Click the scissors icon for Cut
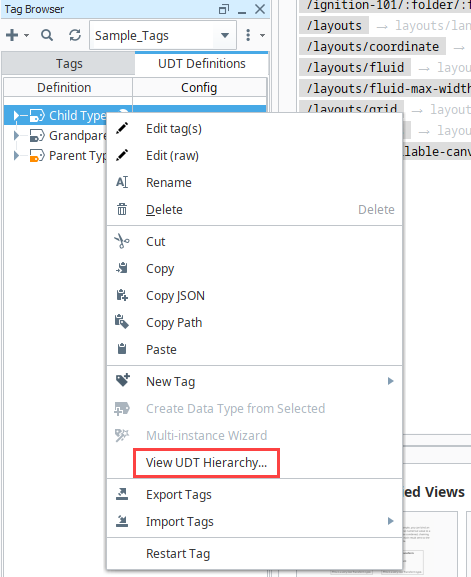Viewport: 471px width, 577px height. click(x=122, y=241)
